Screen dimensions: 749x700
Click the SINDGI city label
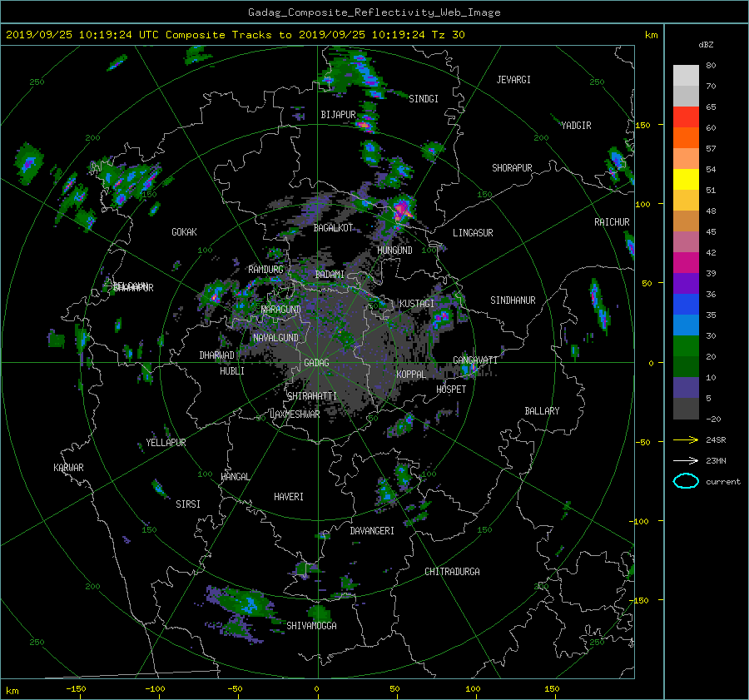[x=424, y=99]
